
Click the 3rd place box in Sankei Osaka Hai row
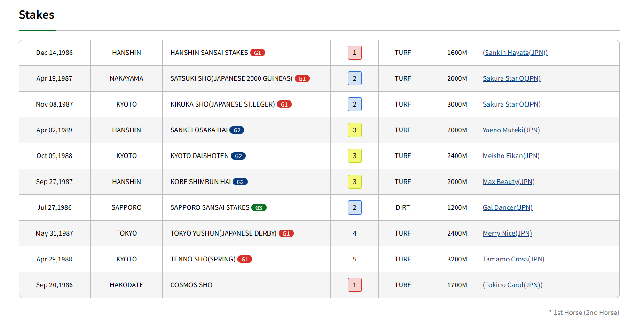(355, 130)
